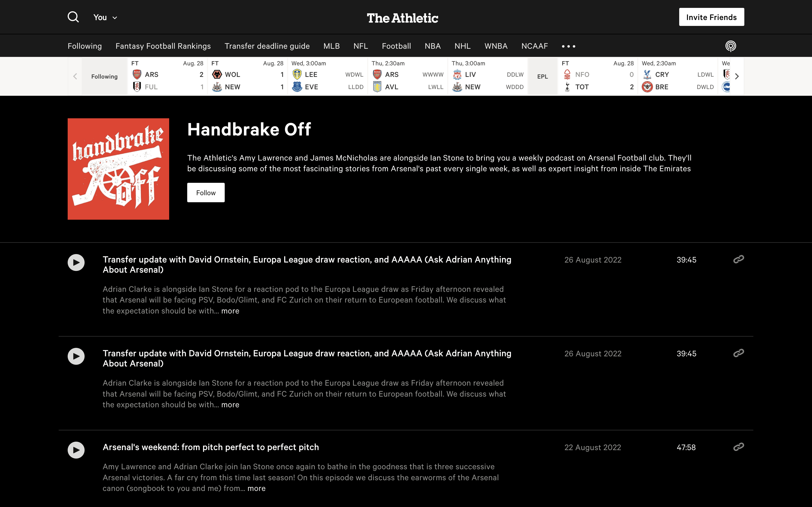Image resolution: width=812 pixels, height=507 pixels.
Task: Open the more leagues ellipsis menu
Action: coord(568,46)
